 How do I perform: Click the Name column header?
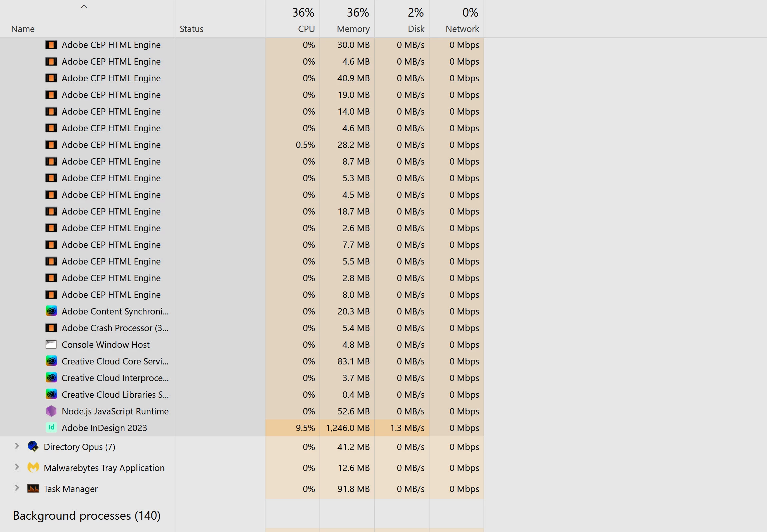(23, 29)
